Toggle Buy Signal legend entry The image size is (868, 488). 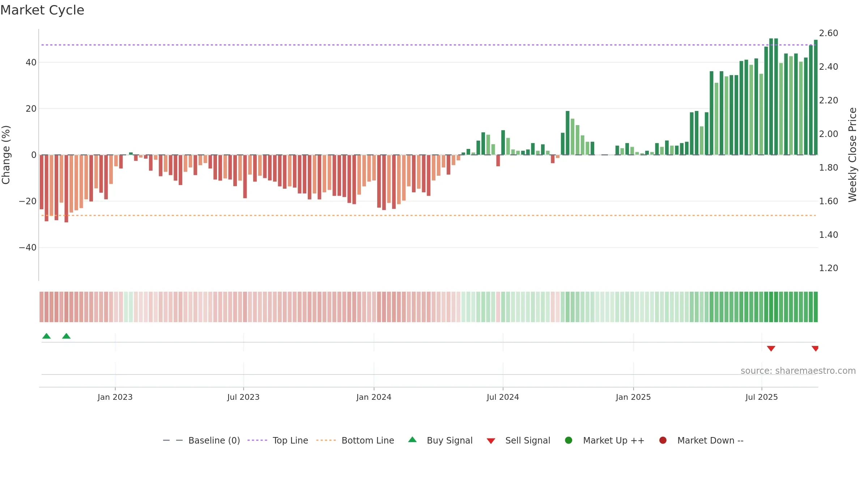click(440, 440)
